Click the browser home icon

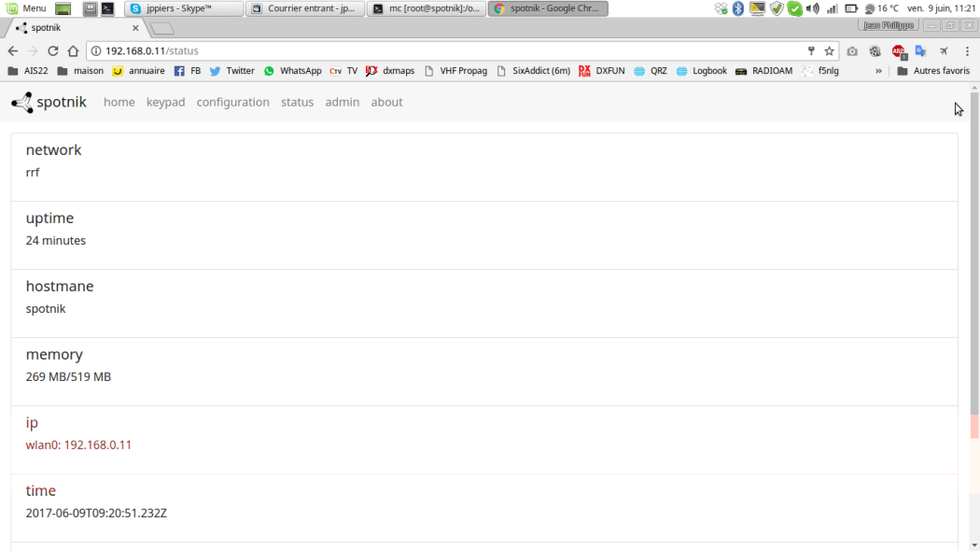click(74, 51)
